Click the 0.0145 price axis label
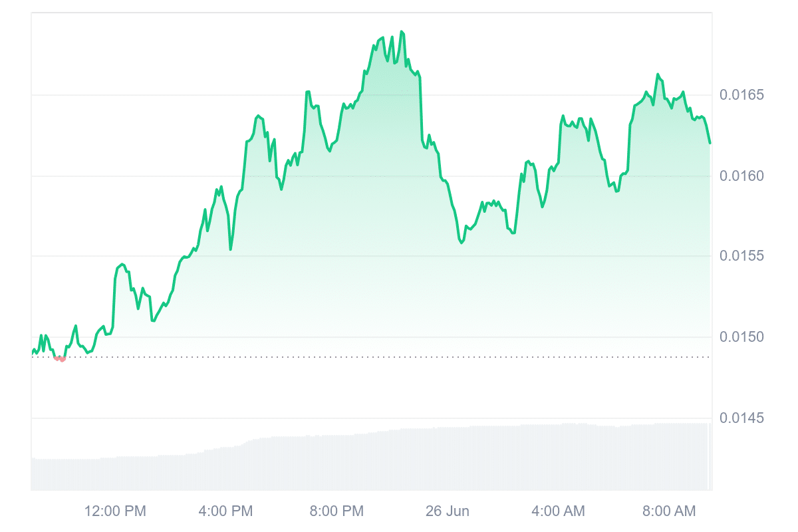The image size is (798, 532). 741,418
